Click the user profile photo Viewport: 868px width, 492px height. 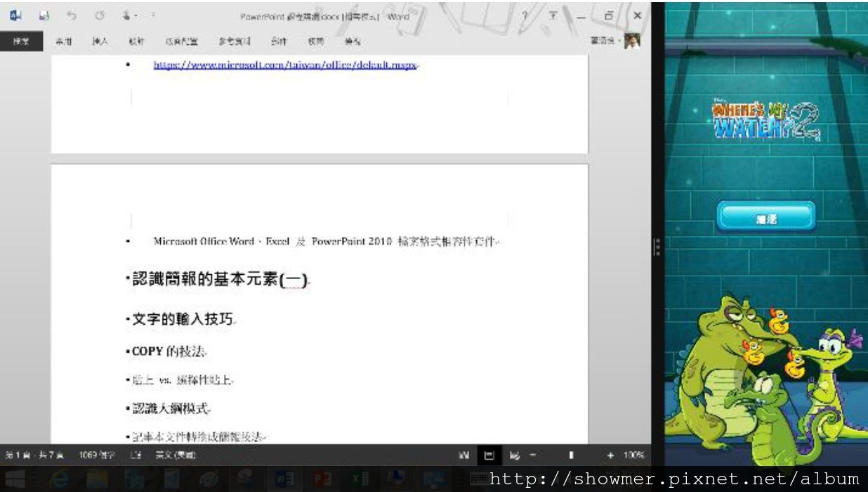[632, 41]
